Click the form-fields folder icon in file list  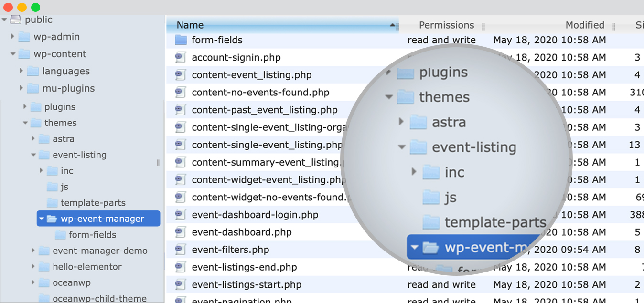pyautogui.click(x=181, y=40)
